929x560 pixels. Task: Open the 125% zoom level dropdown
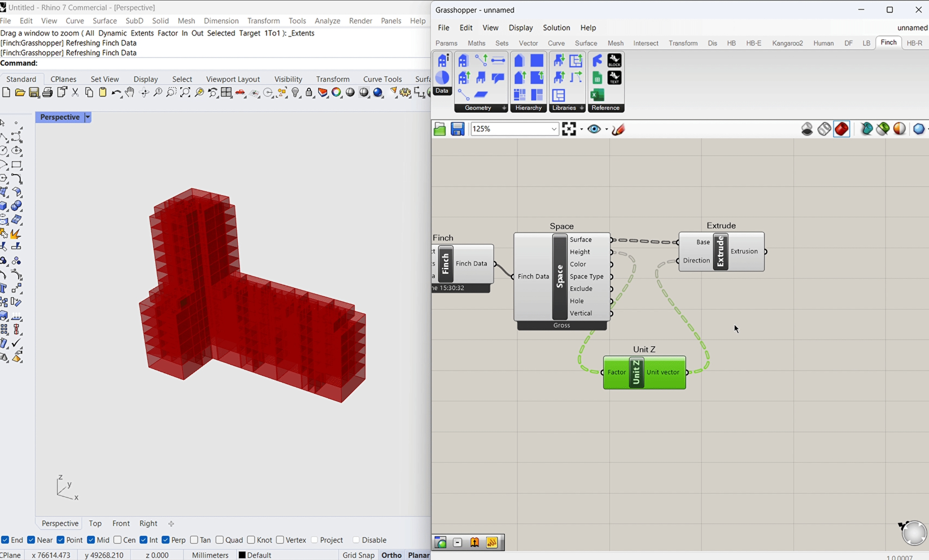(554, 129)
